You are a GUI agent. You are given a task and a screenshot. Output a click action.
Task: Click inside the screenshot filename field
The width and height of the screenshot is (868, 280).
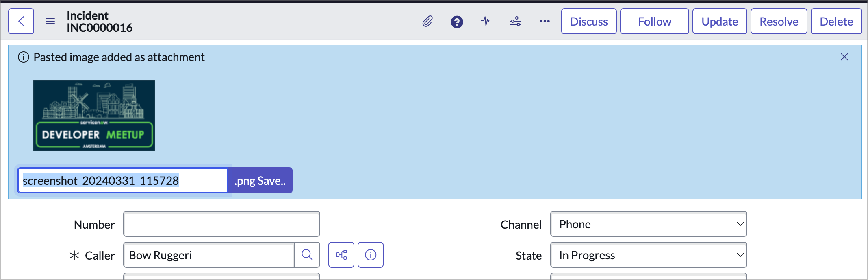pyautogui.click(x=122, y=180)
